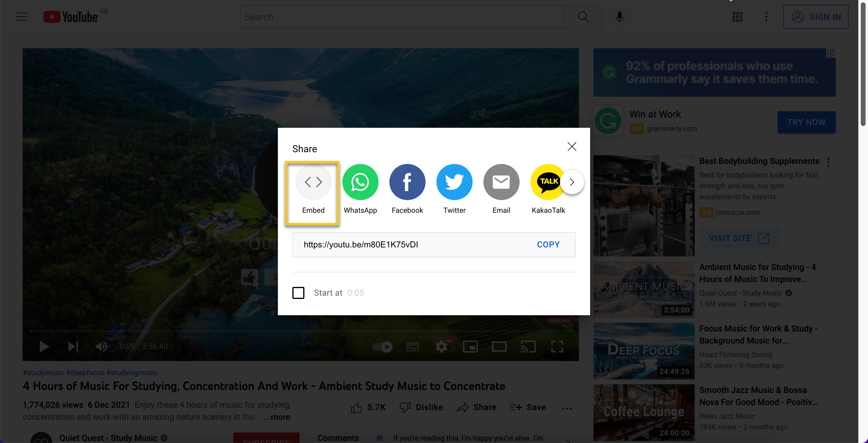Open the lamuscle.com ad link
This screenshot has width=868, height=443.
coord(737,212)
